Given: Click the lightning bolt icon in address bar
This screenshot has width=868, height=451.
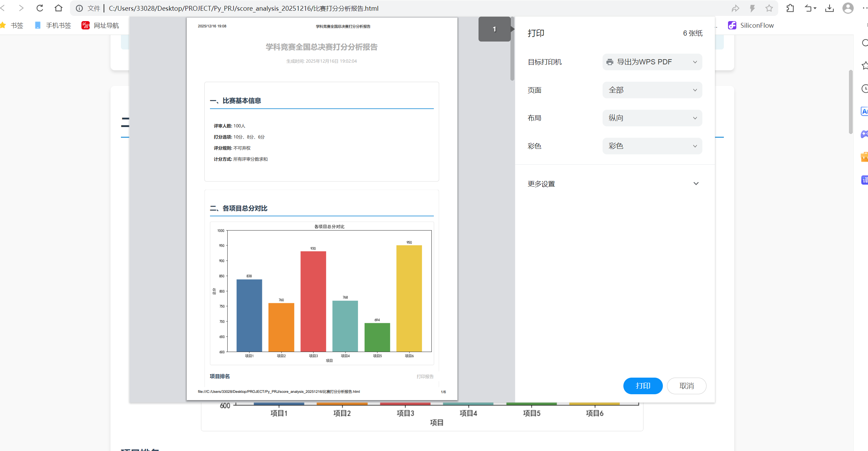Looking at the screenshot, I should (x=752, y=8).
